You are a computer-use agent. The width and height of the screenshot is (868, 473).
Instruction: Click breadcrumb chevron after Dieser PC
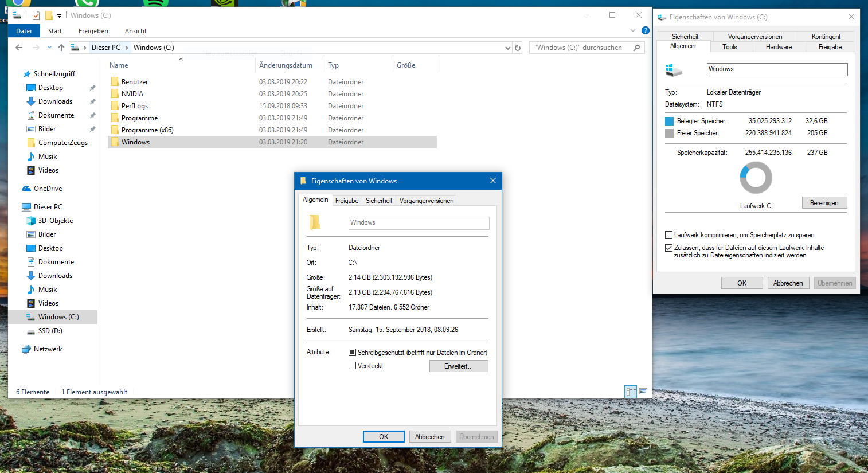127,48
